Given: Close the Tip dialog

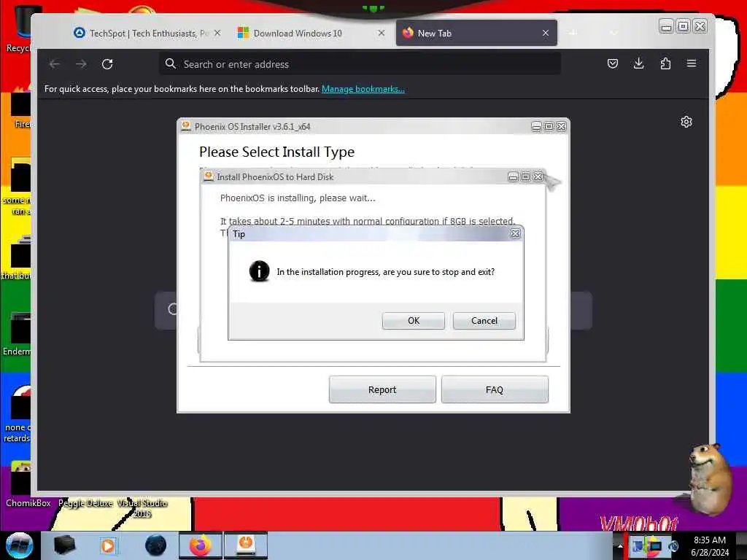Looking at the screenshot, I should coord(515,233).
